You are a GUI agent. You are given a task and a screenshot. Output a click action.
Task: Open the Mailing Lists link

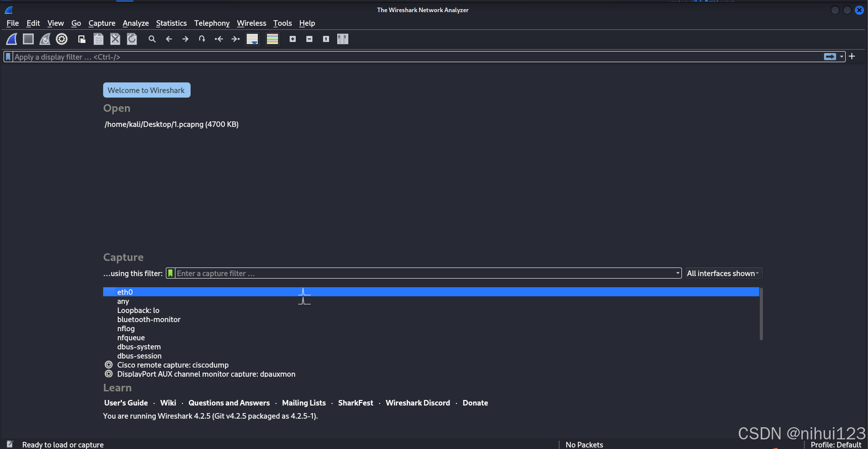304,403
